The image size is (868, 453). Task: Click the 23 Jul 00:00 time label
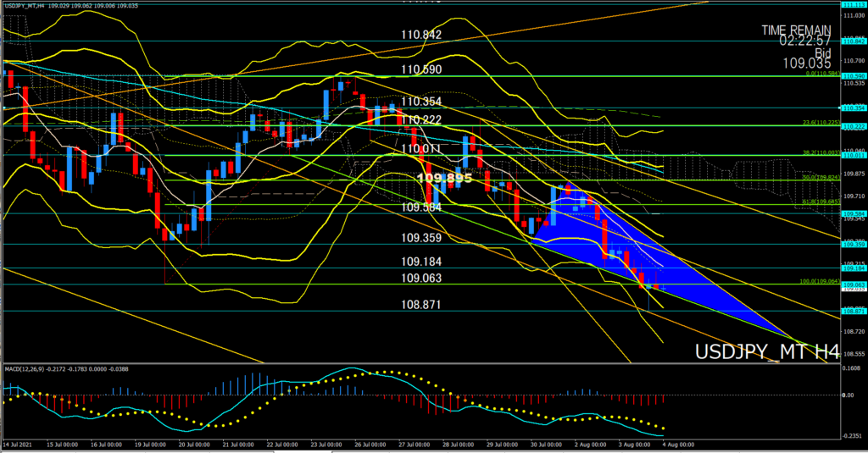[x=326, y=445]
